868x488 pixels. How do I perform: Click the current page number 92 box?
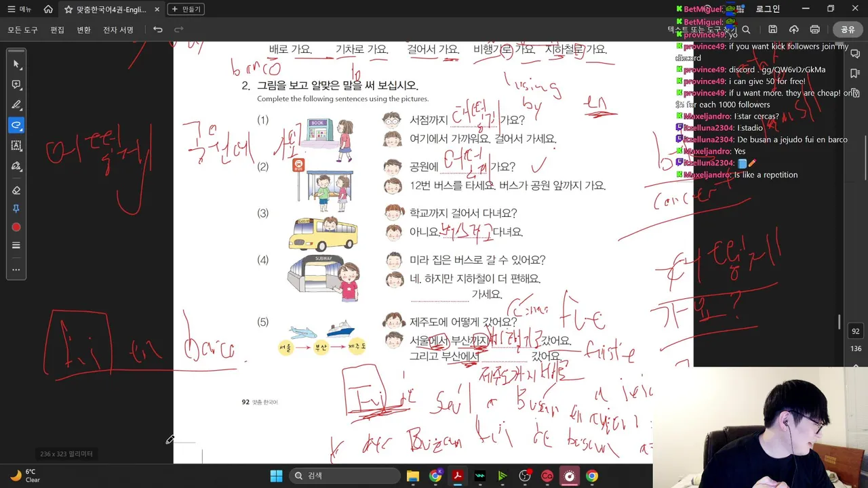[x=855, y=331]
